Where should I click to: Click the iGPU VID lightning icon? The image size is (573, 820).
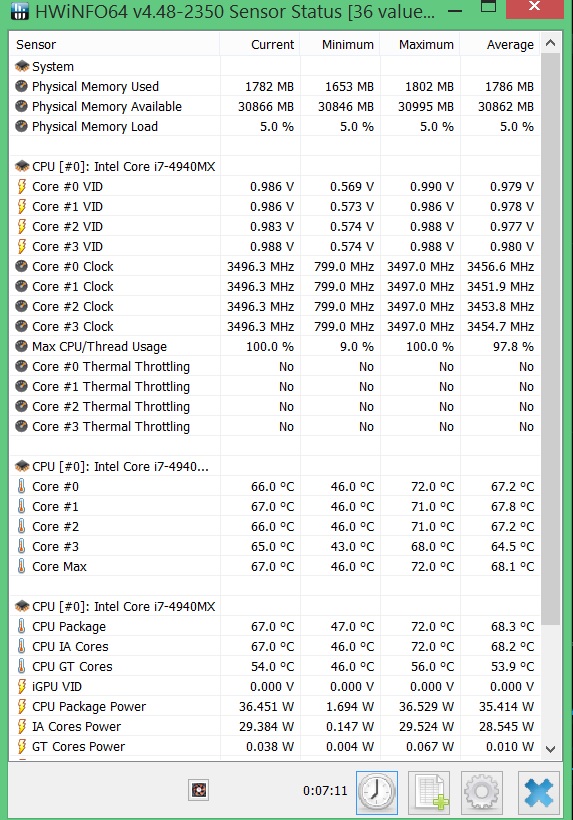21,686
